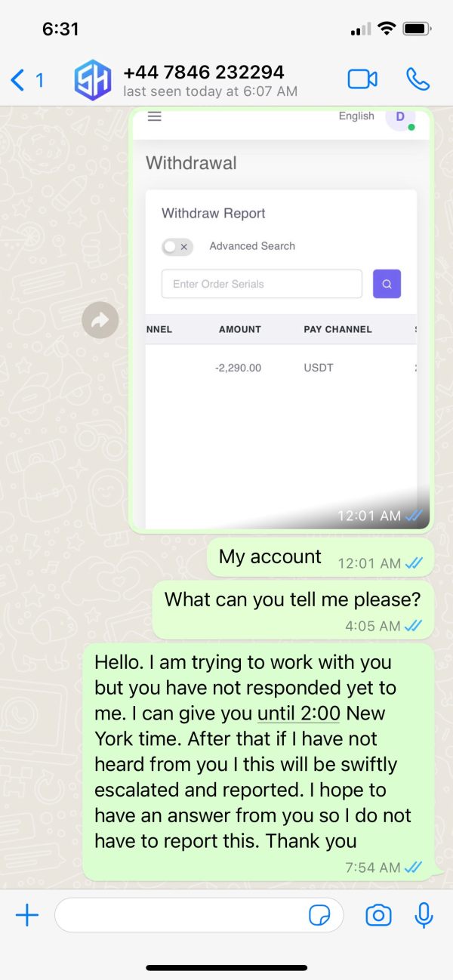The image size is (453, 980).
Task: Open the sticker picker in message field
Action: coord(320,916)
